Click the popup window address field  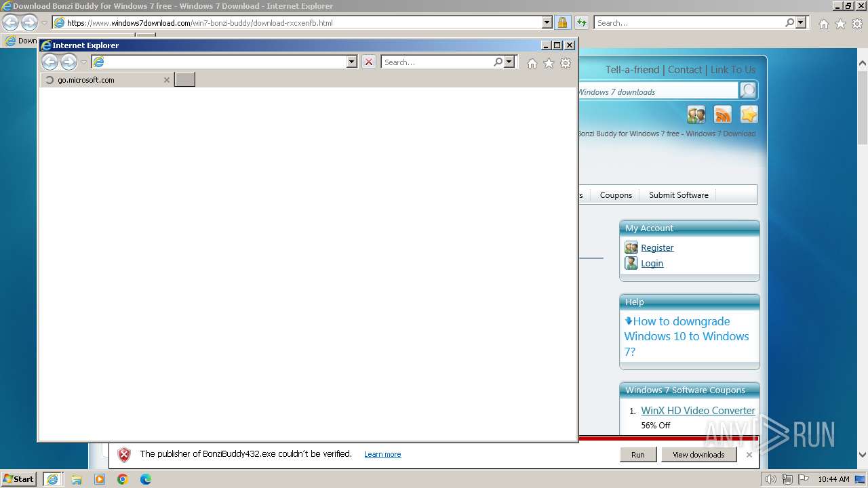tap(226, 62)
